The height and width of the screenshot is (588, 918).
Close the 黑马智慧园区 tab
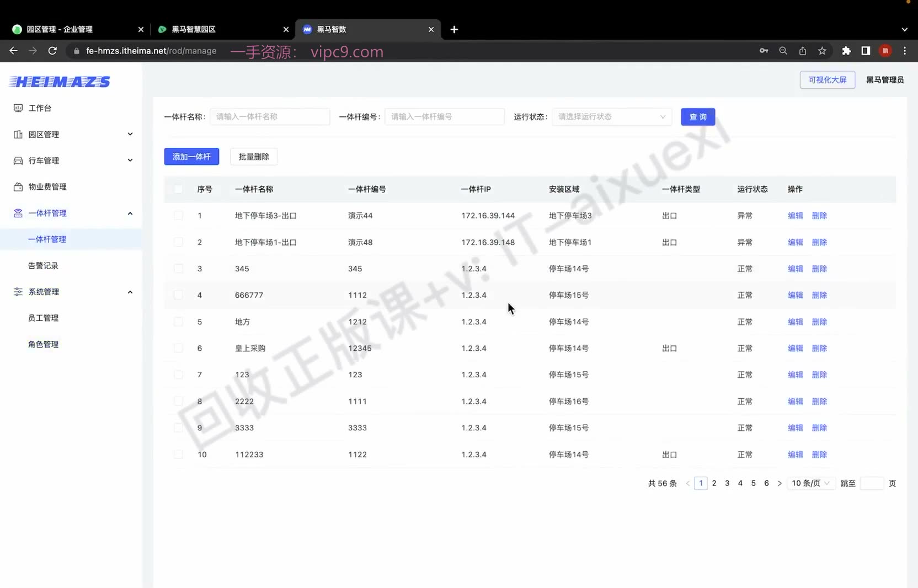point(286,29)
